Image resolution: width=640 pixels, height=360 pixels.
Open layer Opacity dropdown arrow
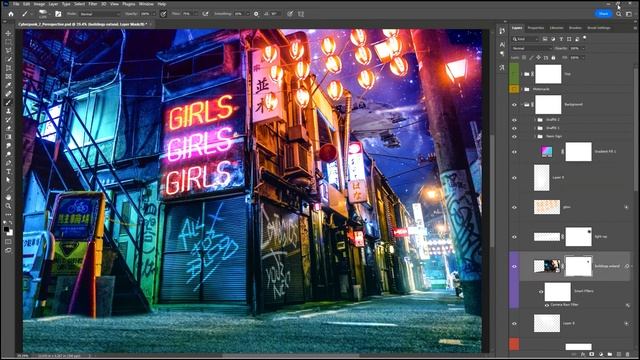[x=583, y=48]
